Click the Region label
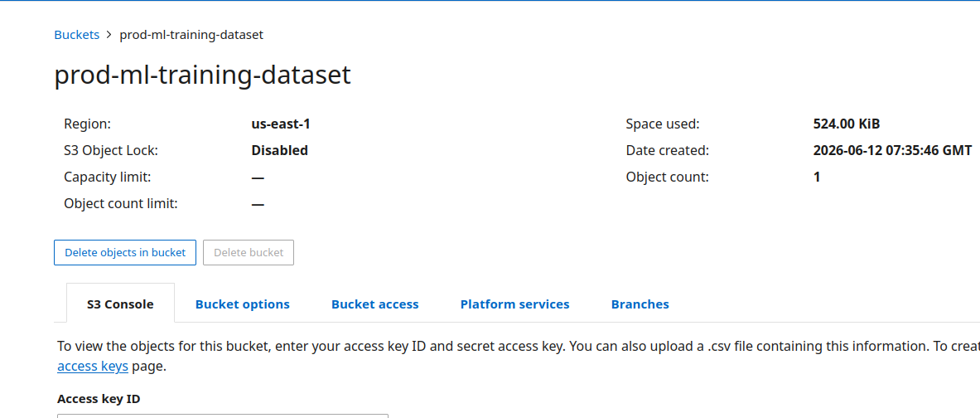Viewport: 980px width, 418px height. click(x=88, y=124)
